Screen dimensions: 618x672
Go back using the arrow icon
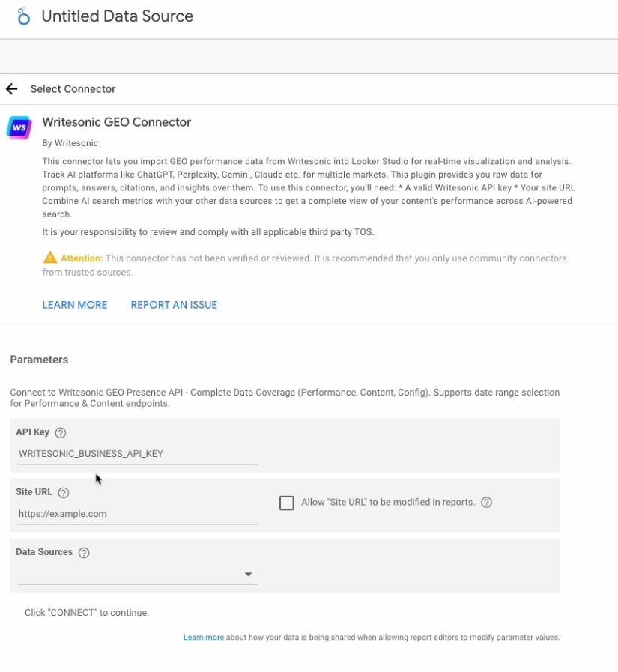click(12, 89)
